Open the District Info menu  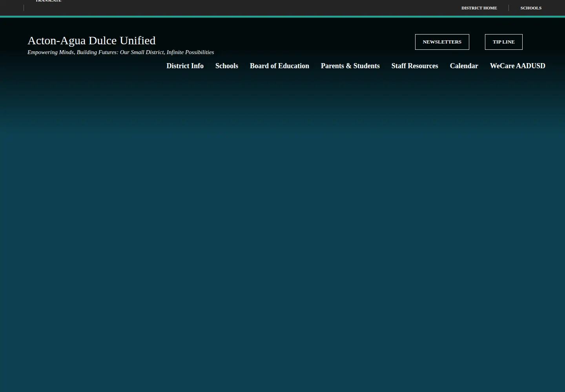[185, 66]
